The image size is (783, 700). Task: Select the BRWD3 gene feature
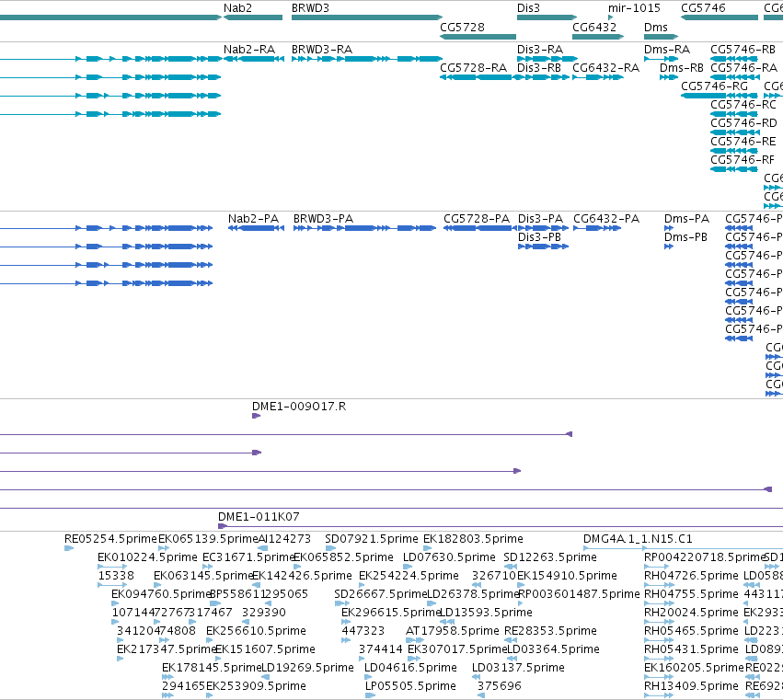367,17
